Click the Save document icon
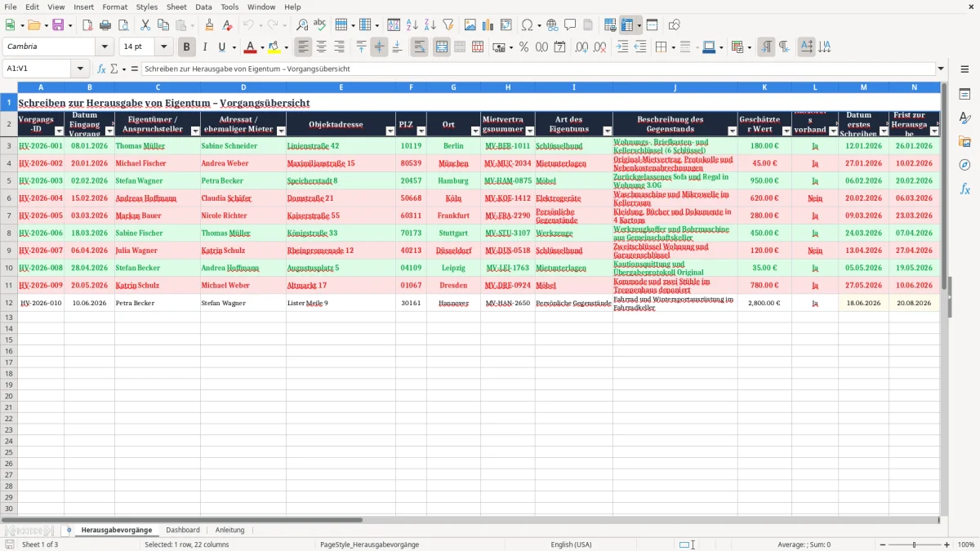 click(58, 25)
